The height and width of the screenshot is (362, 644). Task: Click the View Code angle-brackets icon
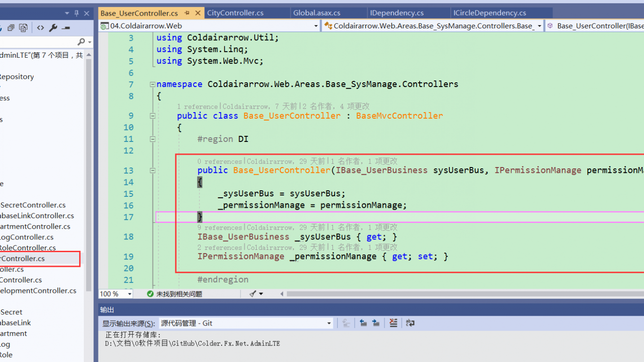click(x=41, y=28)
